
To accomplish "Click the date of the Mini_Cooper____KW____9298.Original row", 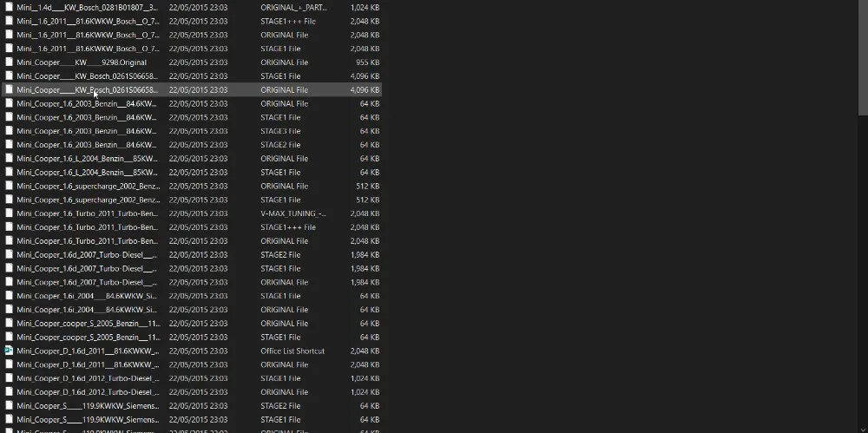I will [x=198, y=62].
